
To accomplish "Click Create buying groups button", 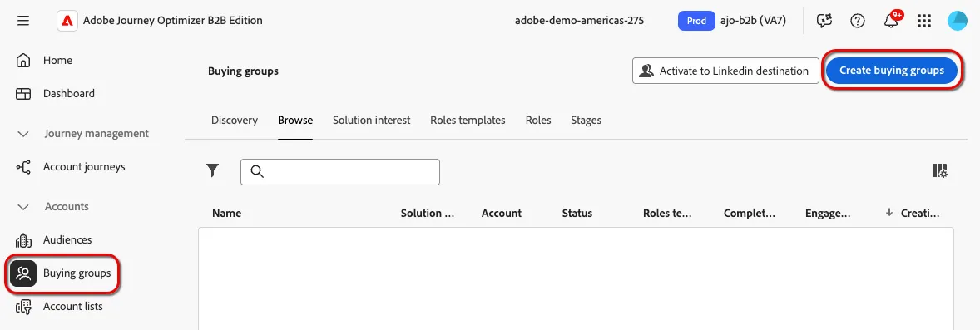I will click(891, 71).
